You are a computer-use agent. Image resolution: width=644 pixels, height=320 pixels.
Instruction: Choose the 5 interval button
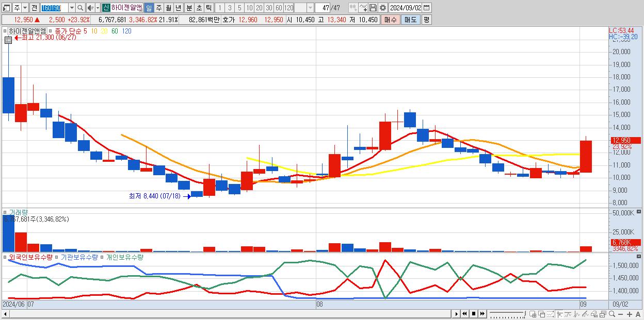pyautogui.click(x=239, y=8)
